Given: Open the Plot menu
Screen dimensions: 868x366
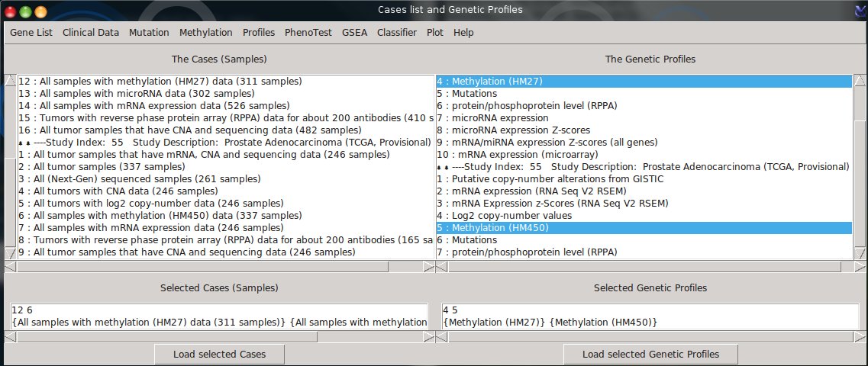Looking at the screenshot, I should point(435,33).
